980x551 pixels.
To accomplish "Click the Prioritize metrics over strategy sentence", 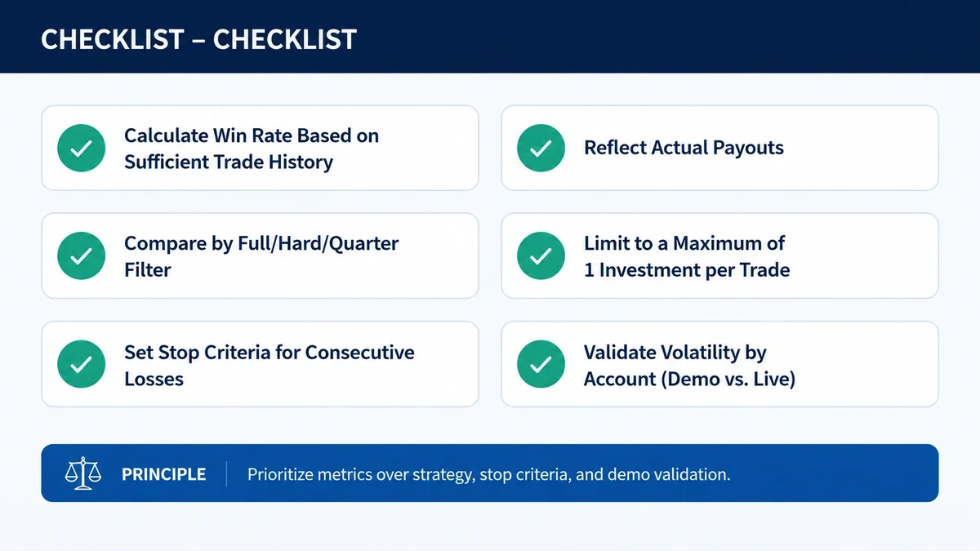I will (488, 474).
